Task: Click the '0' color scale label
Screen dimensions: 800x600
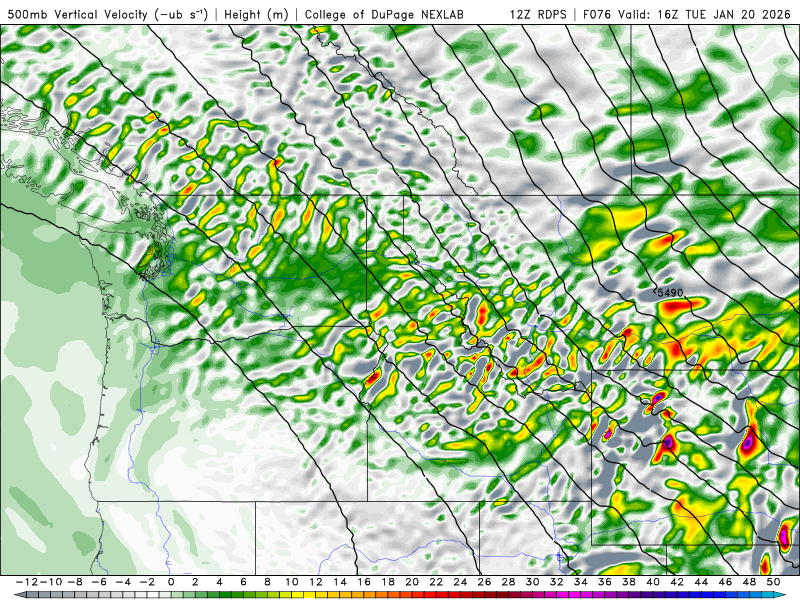Action: [171, 582]
